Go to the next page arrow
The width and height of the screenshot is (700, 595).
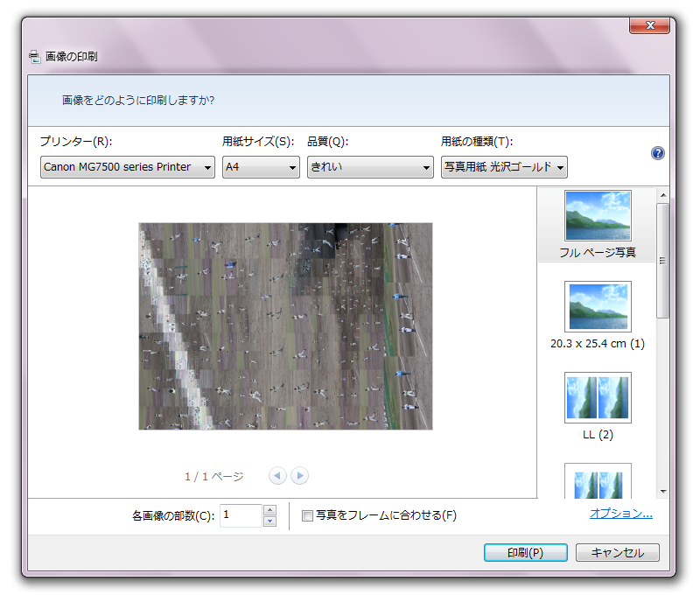coord(299,476)
